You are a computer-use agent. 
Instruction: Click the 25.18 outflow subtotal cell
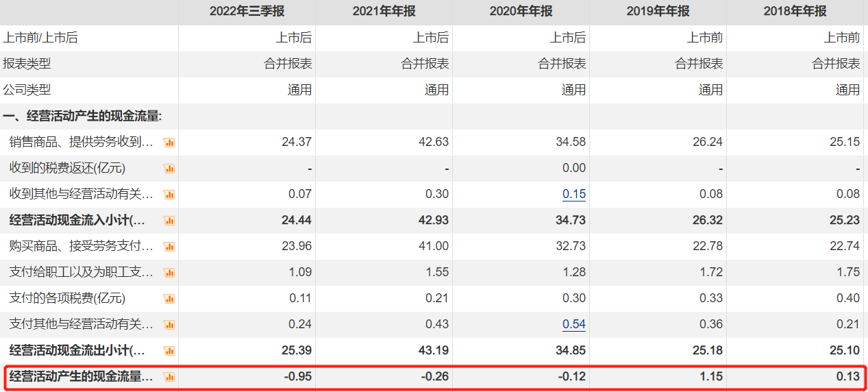pyautogui.click(x=708, y=350)
